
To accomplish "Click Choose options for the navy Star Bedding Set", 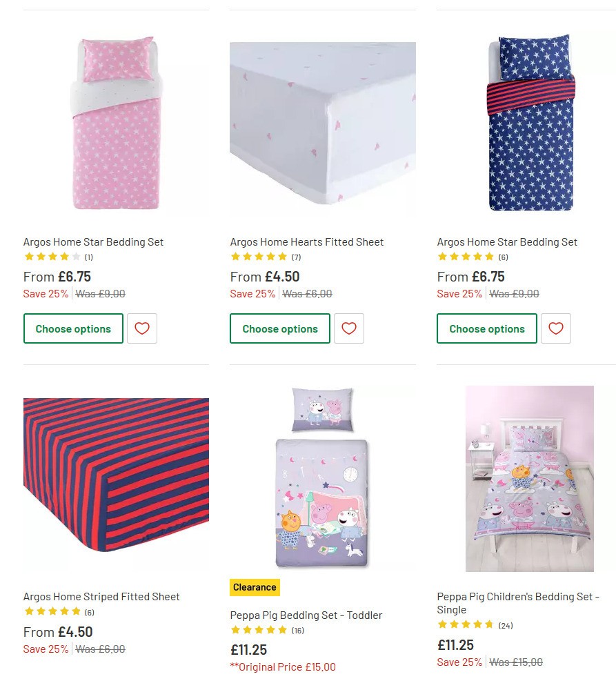I will coord(486,328).
